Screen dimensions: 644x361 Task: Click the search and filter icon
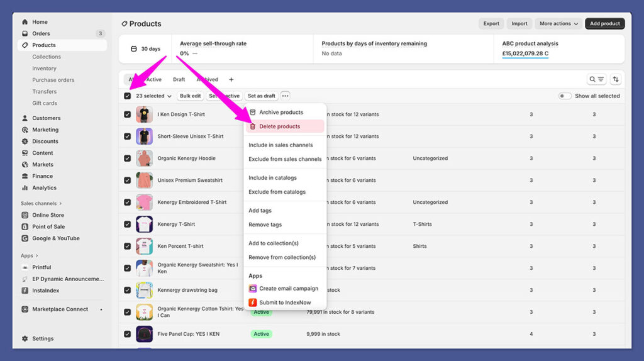click(596, 79)
